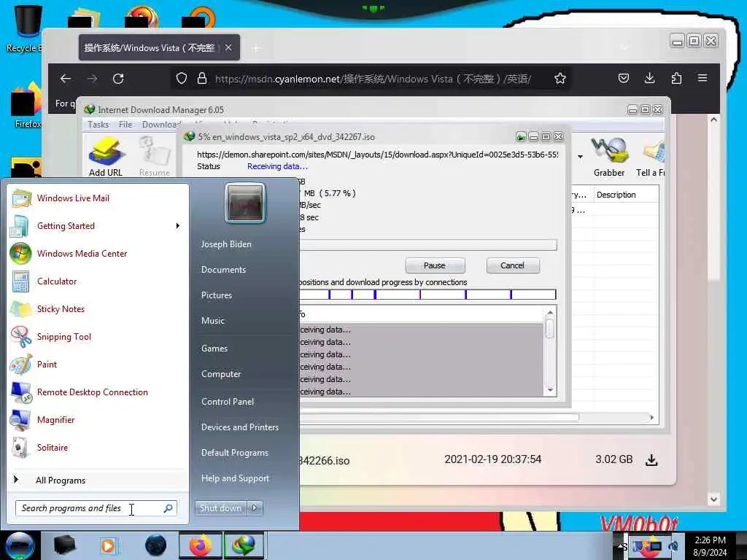This screenshot has width=747, height=560.
Task: Go back in Firefox
Action: 66,79
